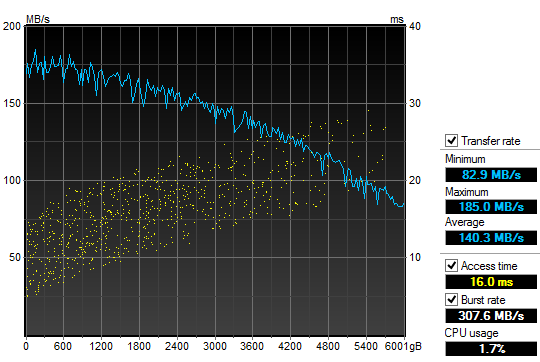Click the CPU usage label
This screenshot has height=362, width=540.
[x=471, y=333]
